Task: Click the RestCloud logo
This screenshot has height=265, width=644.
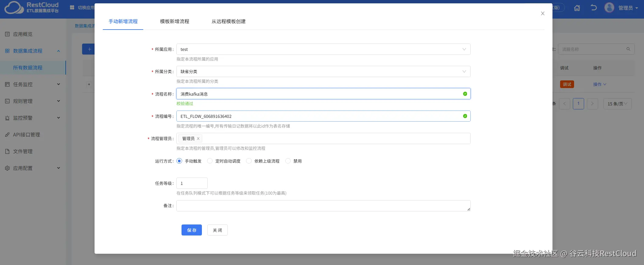Action: (32, 8)
